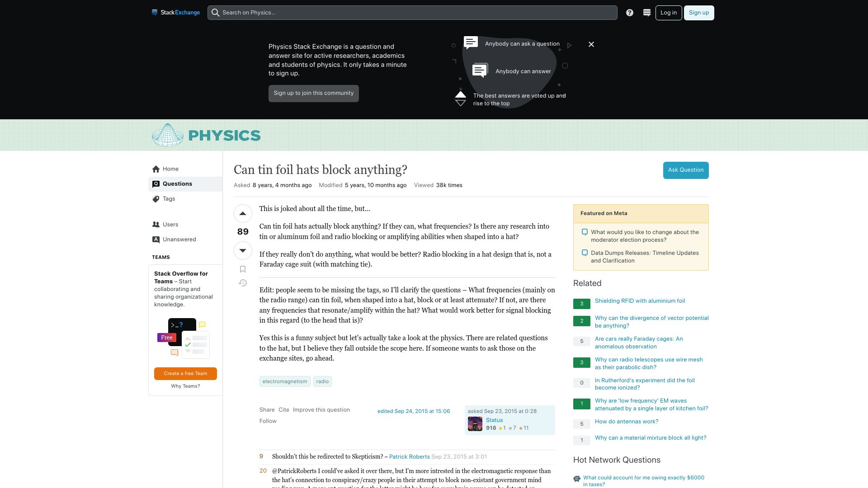Image resolution: width=868 pixels, height=488 pixels.
Task: Downvote the tin foil hat question
Action: click(x=243, y=250)
